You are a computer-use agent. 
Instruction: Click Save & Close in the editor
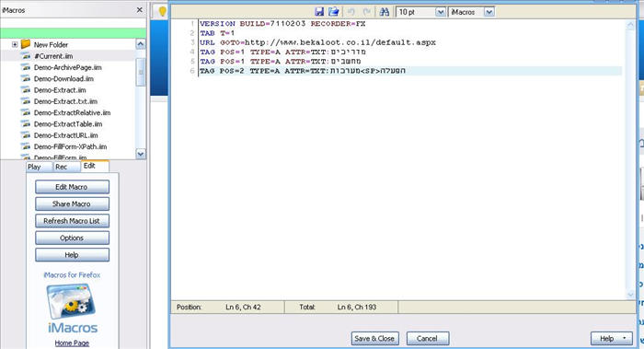(374, 338)
